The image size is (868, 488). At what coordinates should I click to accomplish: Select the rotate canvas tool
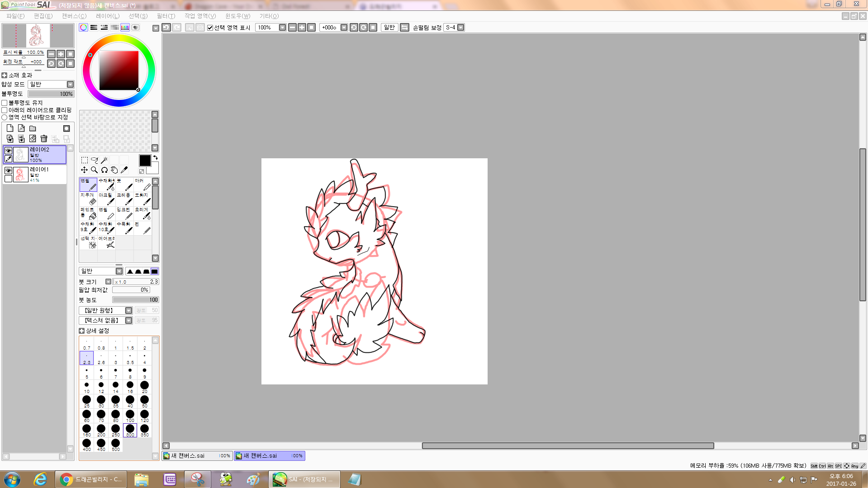(x=104, y=170)
